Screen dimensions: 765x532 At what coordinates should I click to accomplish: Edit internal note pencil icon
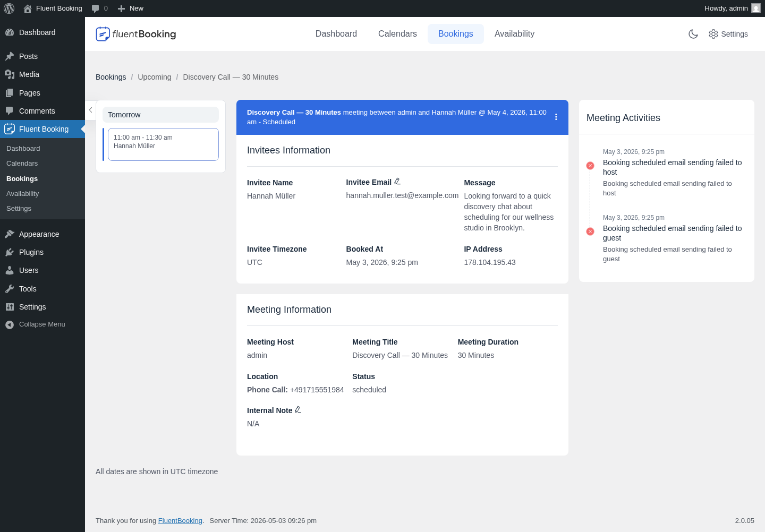pyautogui.click(x=298, y=410)
